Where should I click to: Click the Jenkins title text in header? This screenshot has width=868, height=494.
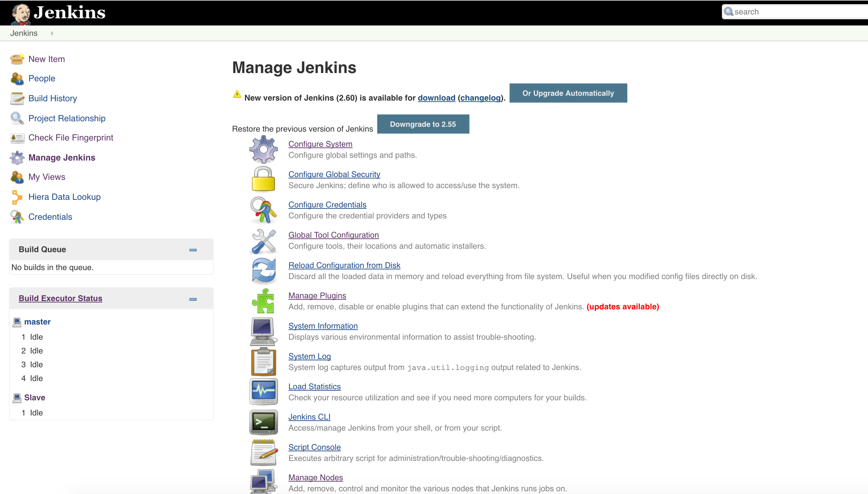pos(69,13)
